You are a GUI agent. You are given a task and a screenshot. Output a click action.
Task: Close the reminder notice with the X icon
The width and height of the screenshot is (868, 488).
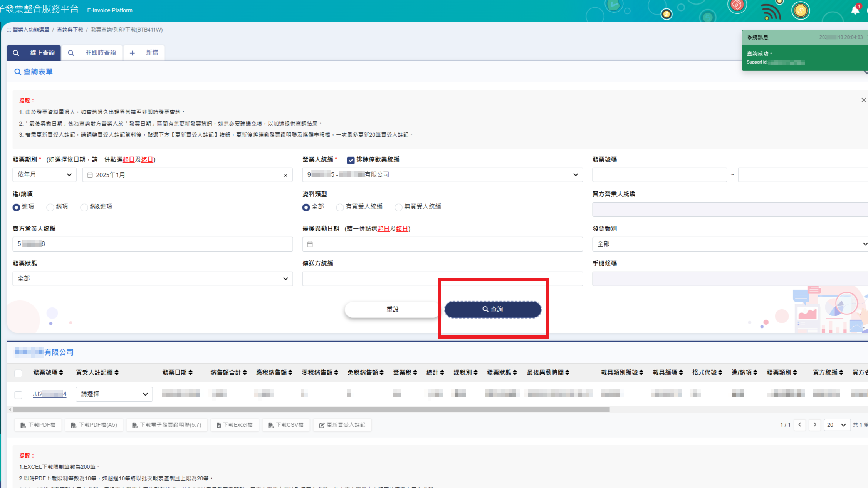(863, 100)
